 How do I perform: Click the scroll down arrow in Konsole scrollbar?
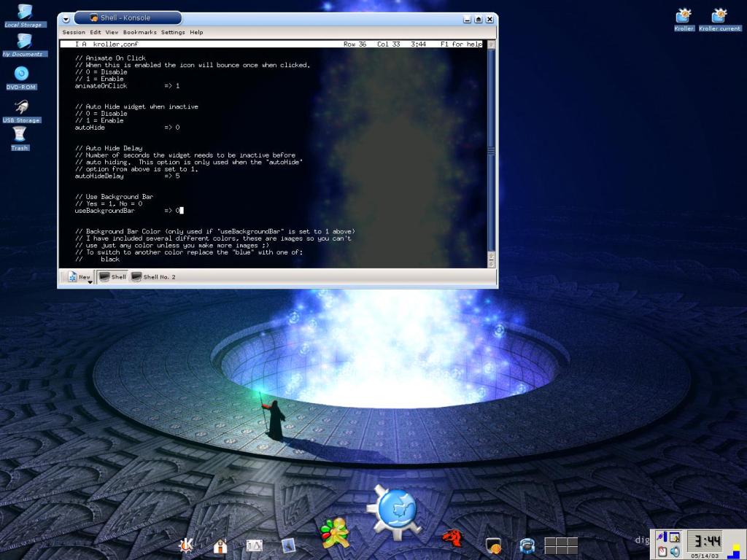491,263
